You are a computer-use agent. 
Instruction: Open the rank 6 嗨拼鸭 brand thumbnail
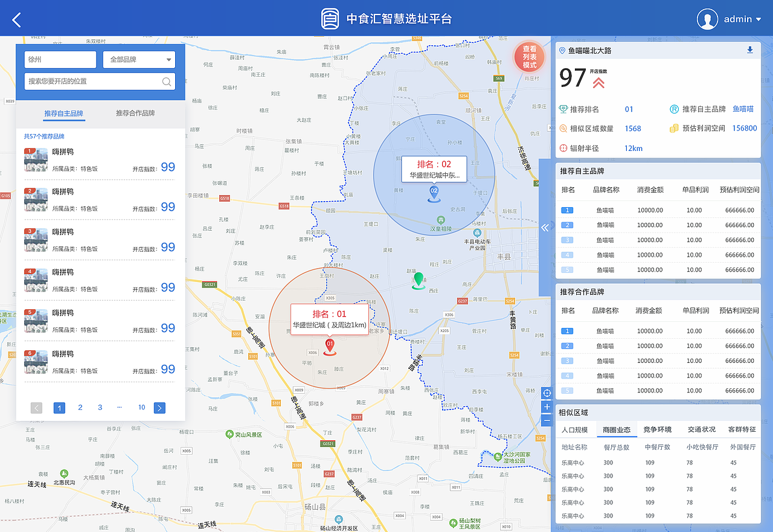[x=36, y=362]
